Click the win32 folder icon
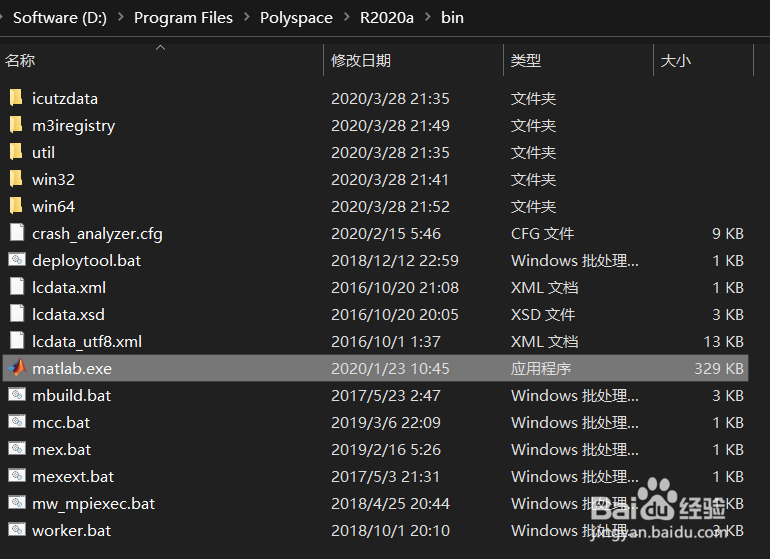 (x=16, y=179)
